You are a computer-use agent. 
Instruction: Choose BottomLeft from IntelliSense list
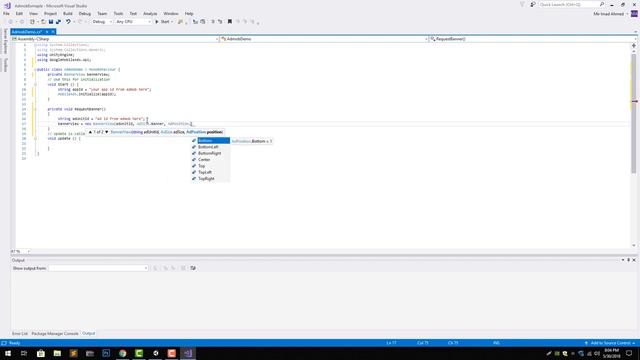[x=210, y=147]
